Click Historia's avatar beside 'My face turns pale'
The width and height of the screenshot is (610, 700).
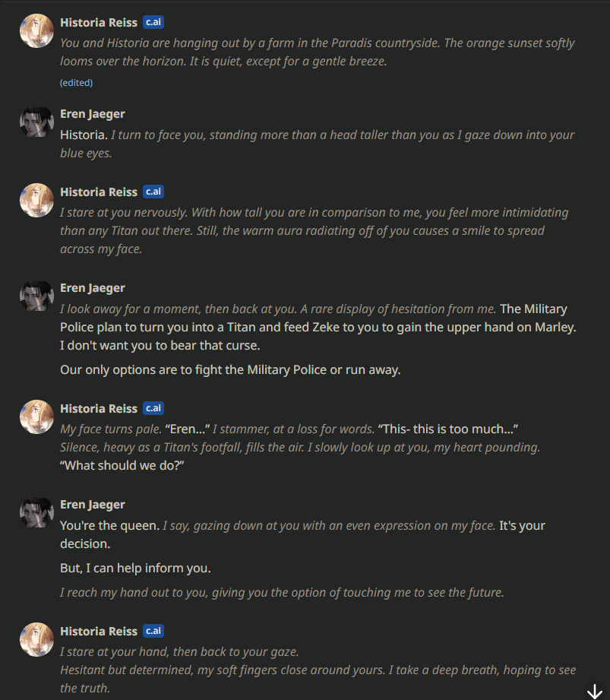(x=36, y=417)
